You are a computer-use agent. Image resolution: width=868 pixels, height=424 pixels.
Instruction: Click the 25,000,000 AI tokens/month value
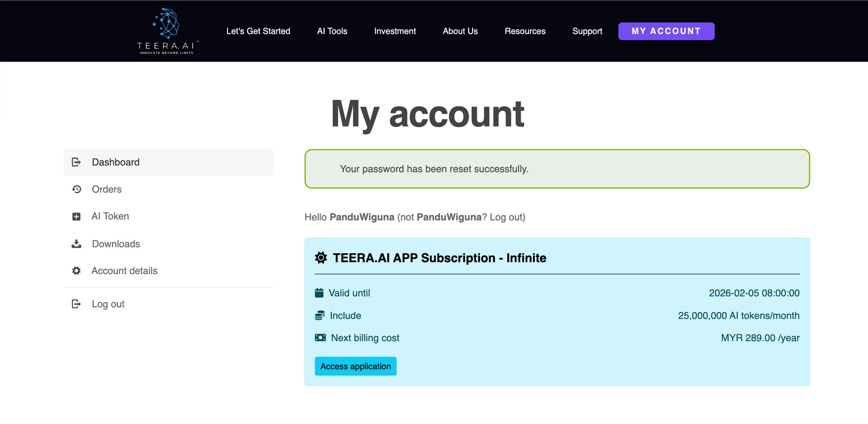pyautogui.click(x=739, y=315)
